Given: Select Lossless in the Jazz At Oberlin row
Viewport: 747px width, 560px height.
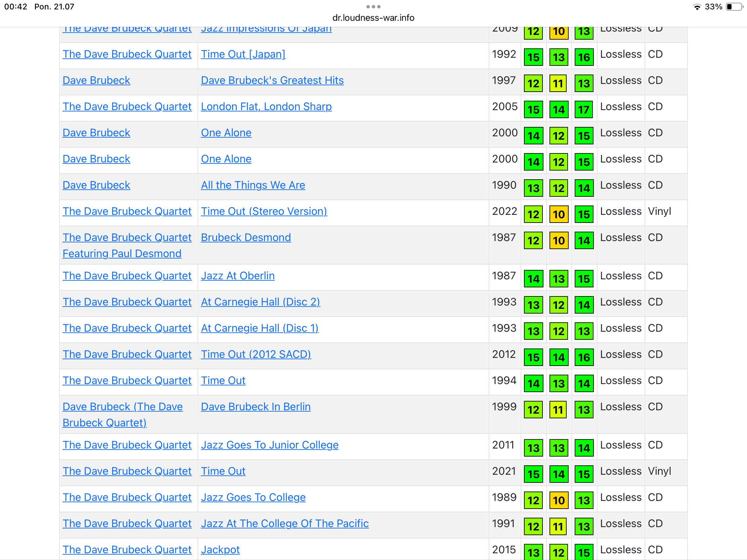Looking at the screenshot, I should point(621,276).
